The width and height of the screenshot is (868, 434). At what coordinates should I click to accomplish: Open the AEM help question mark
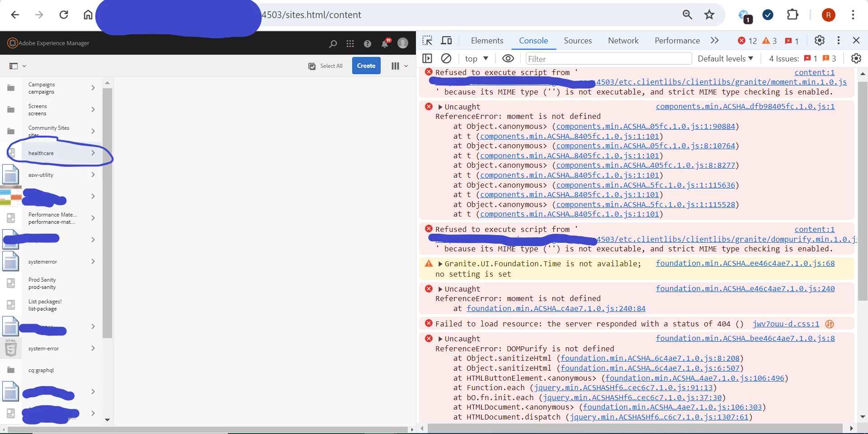click(x=368, y=43)
